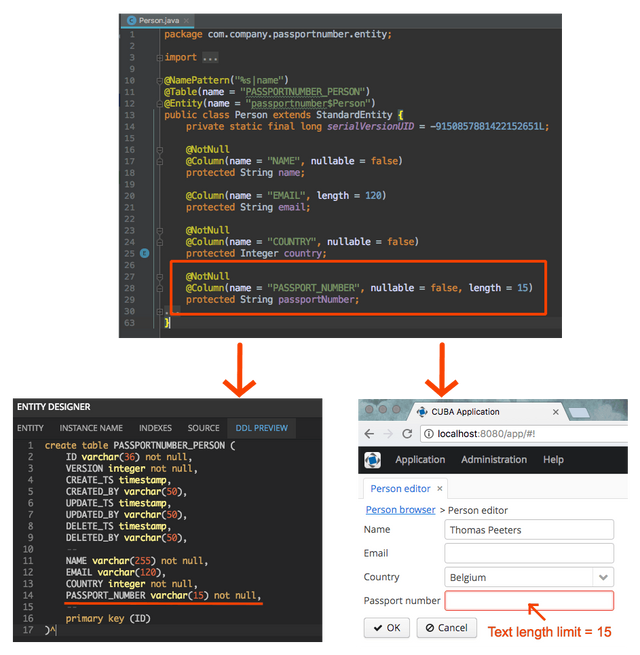Click the Java class icon on Person.java tab
Screen dimensions: 640x655
point(131,20)
